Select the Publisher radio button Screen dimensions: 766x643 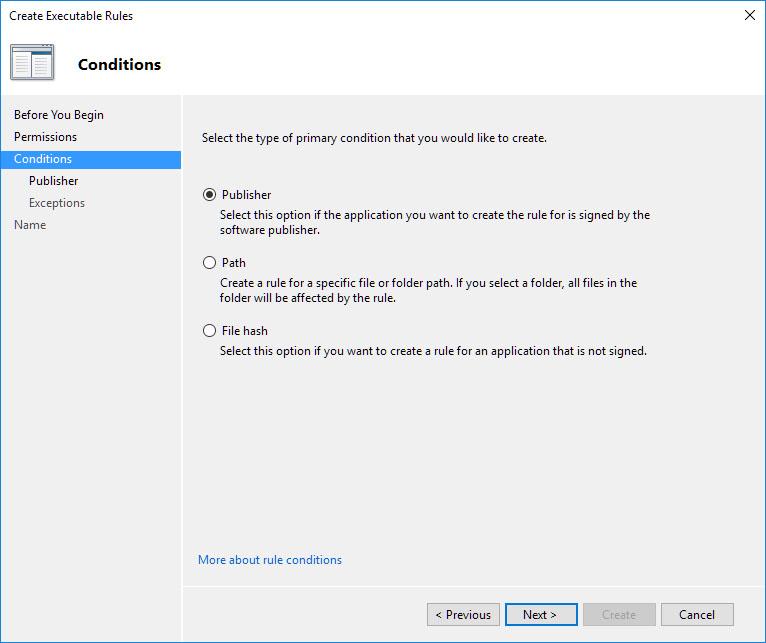click(x=209, y=195)
